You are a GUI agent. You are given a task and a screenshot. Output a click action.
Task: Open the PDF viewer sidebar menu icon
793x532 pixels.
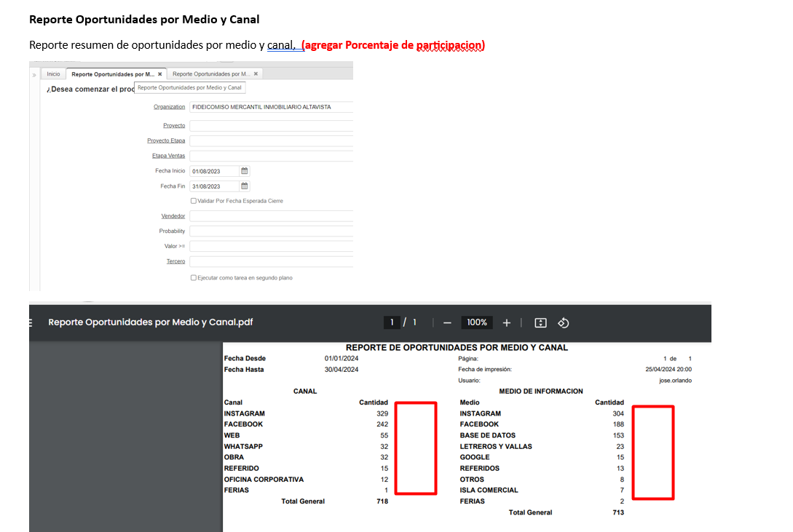[x=31, y=322]
